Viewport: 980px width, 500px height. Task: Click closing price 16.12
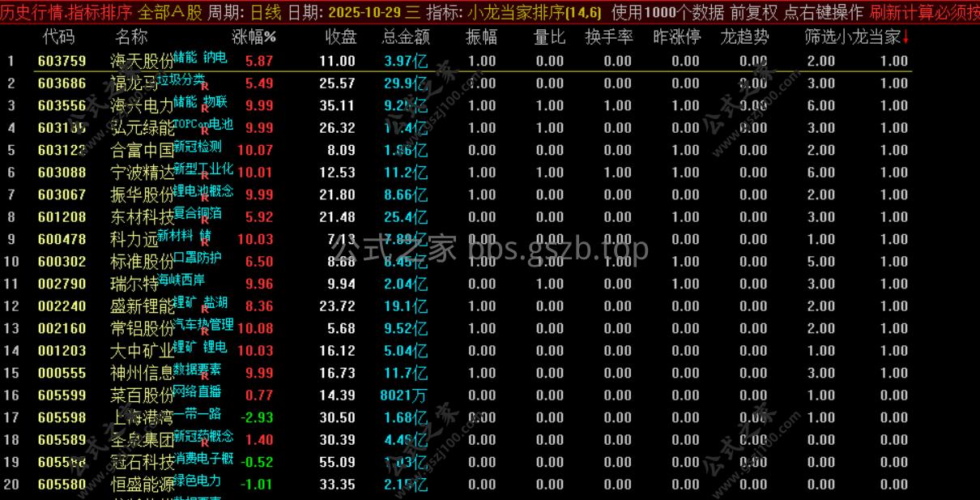pyautogui.click(x=337, y=351)
